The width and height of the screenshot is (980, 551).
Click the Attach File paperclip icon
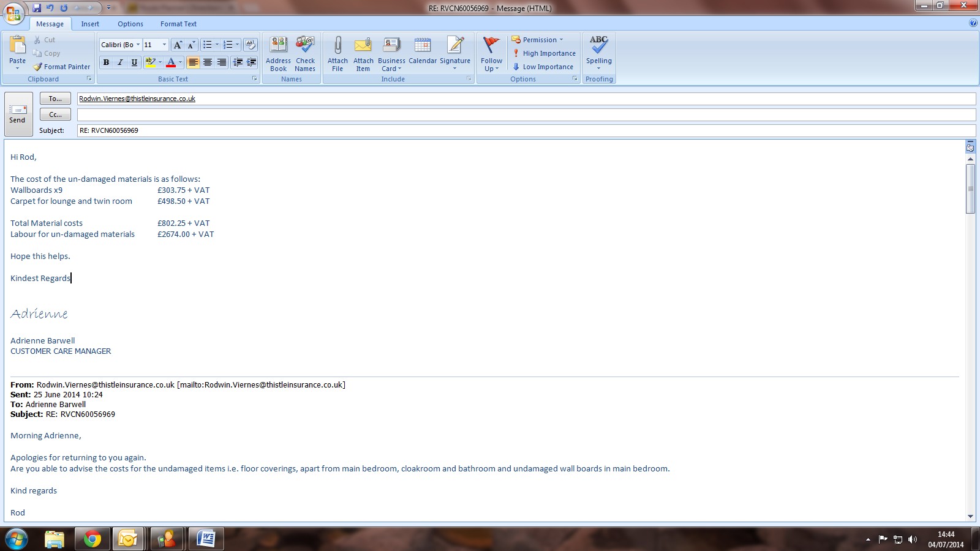click(337, 46)
